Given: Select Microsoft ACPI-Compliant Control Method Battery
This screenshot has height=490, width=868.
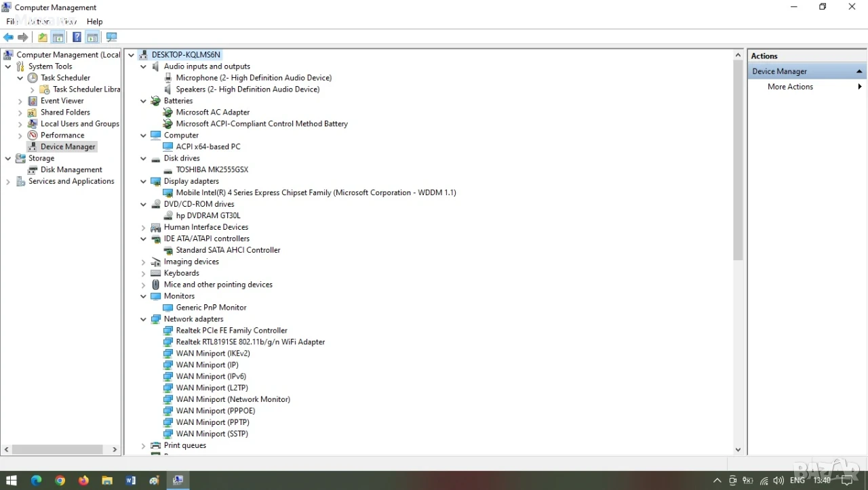Looking at the screenshot, I should pyautogui.click(x=262, y=124).
